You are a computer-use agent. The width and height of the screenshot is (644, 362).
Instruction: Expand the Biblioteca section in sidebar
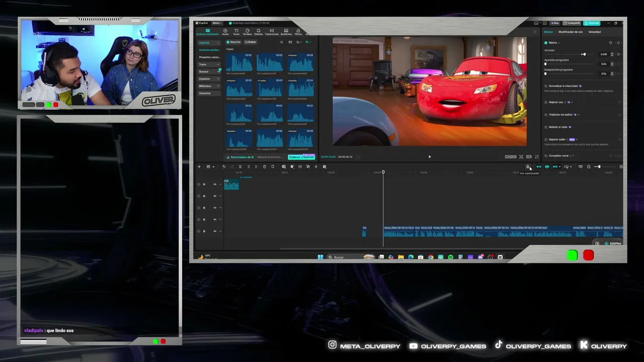pos(208,86)
